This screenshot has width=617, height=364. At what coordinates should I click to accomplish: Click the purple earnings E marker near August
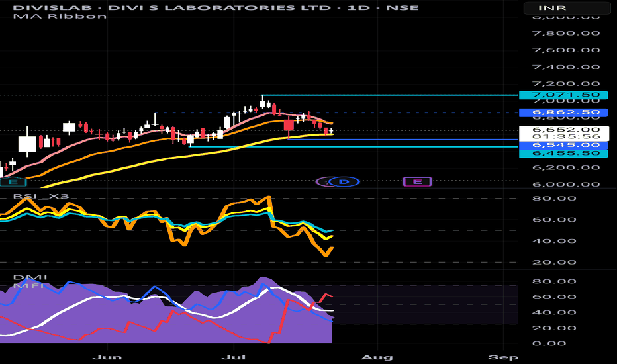tap(418, 182)
